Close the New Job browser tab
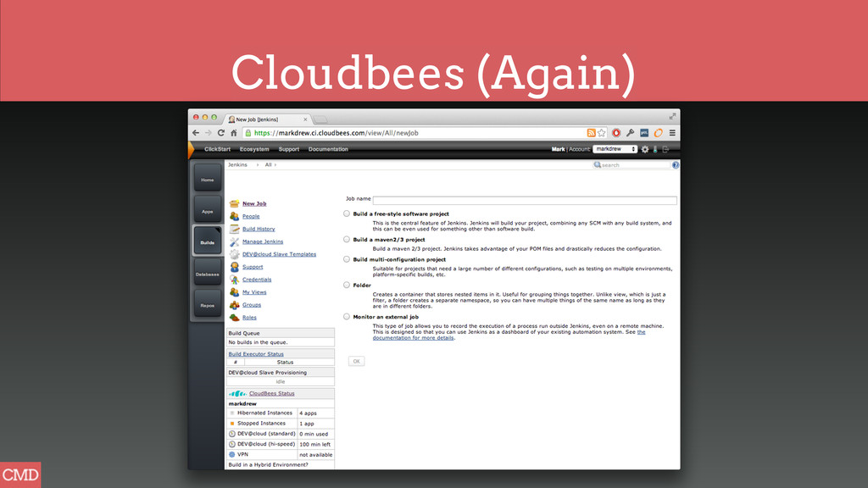Viewport: 868px width, 488px height. tap(305, 119)
